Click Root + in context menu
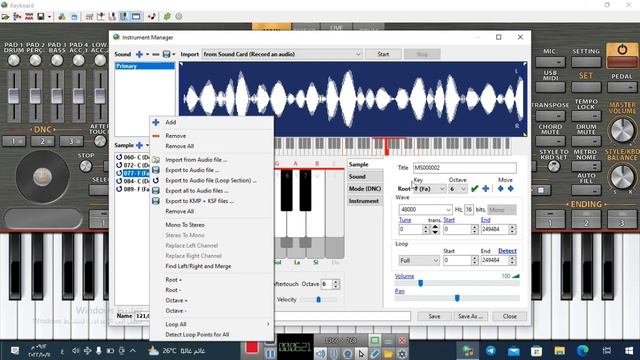The width and height of the screenshot is (640, 360). pyautogui.click(x=211, y=280)
